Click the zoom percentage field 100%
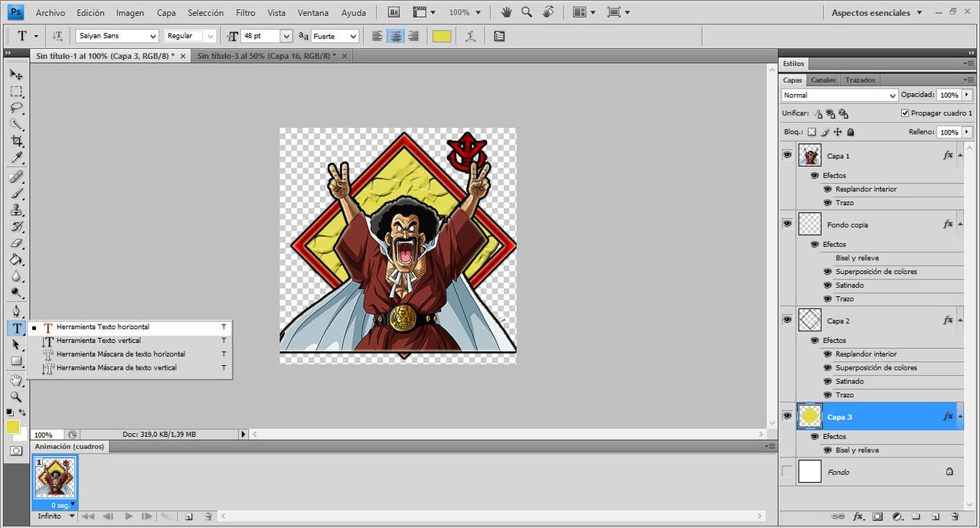 click(47, 435)
